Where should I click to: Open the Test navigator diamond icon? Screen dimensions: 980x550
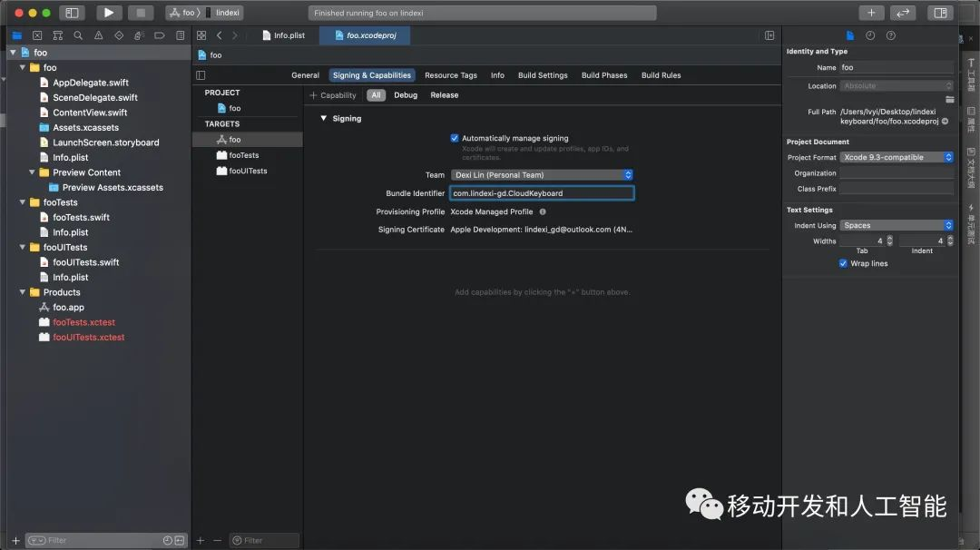(x=119, y=35)
